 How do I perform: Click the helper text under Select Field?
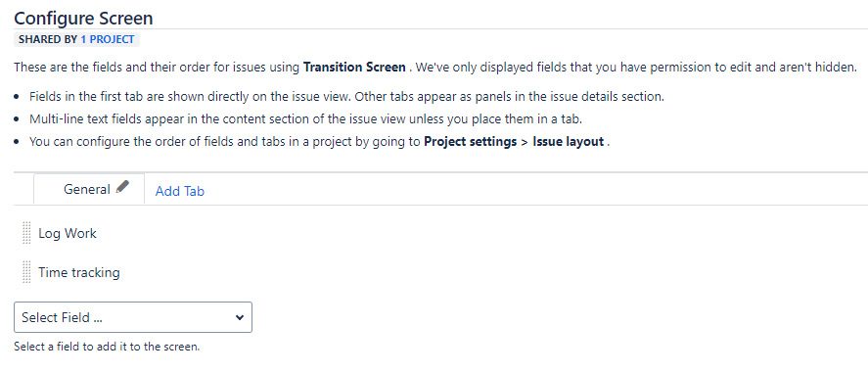[107, 347]
